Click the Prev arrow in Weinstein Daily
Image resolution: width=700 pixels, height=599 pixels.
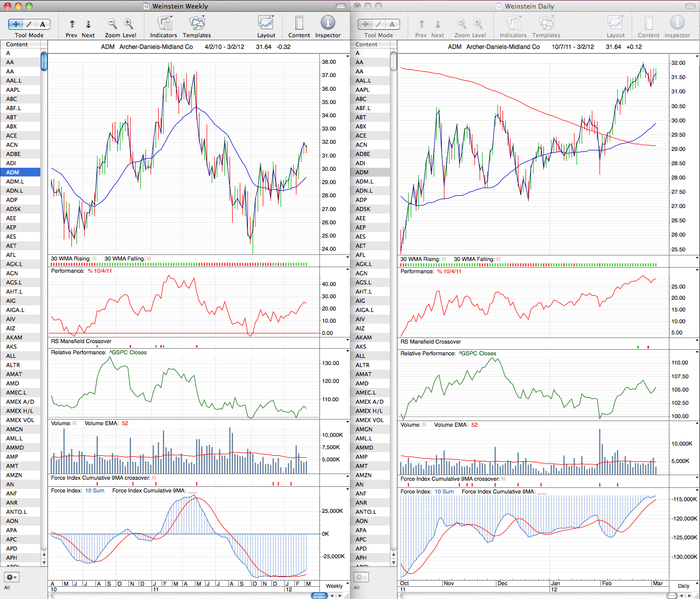[x=421, y=24]
